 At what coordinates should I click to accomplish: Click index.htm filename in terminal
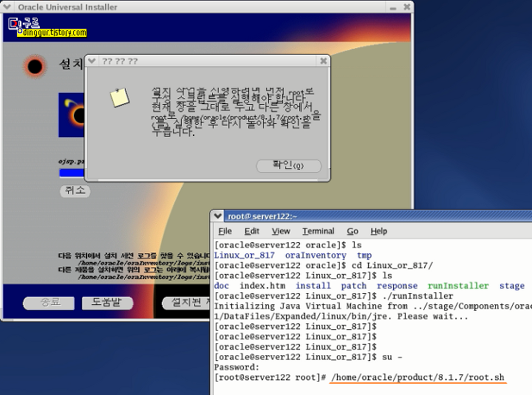click(x=262, y=286)
